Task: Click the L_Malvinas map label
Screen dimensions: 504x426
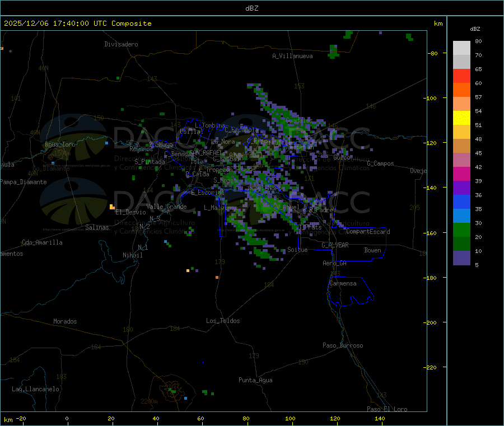Action: (221, 208)
